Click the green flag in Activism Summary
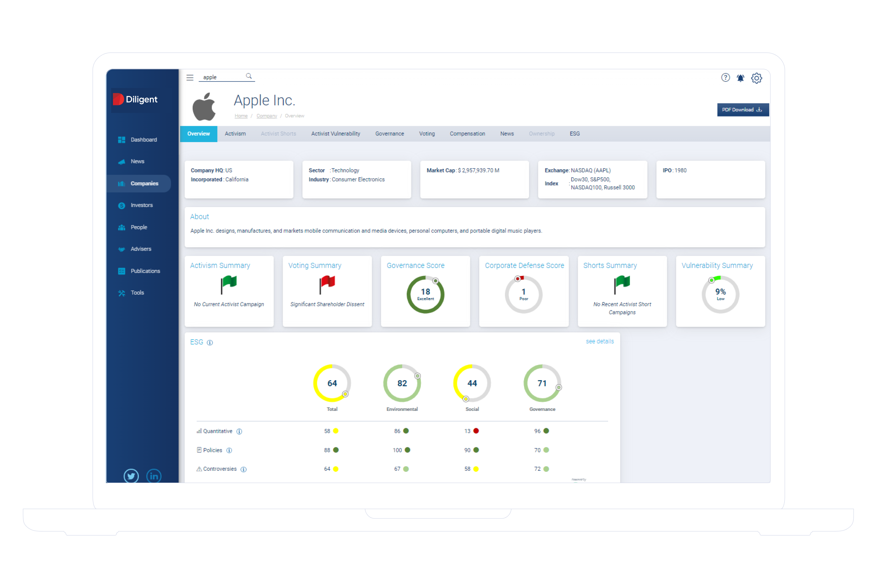This screenshot has height=588, width=877. click(x=228, y=284)
